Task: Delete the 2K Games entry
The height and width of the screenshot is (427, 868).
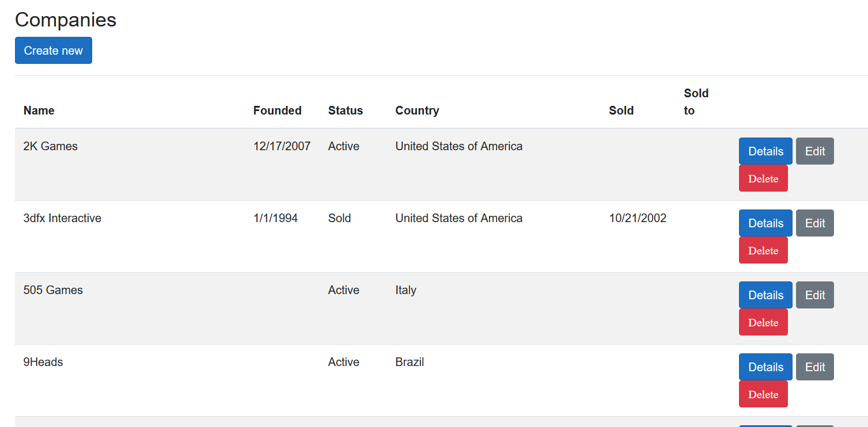Action: pyautogui.click(x=763, y=178)
